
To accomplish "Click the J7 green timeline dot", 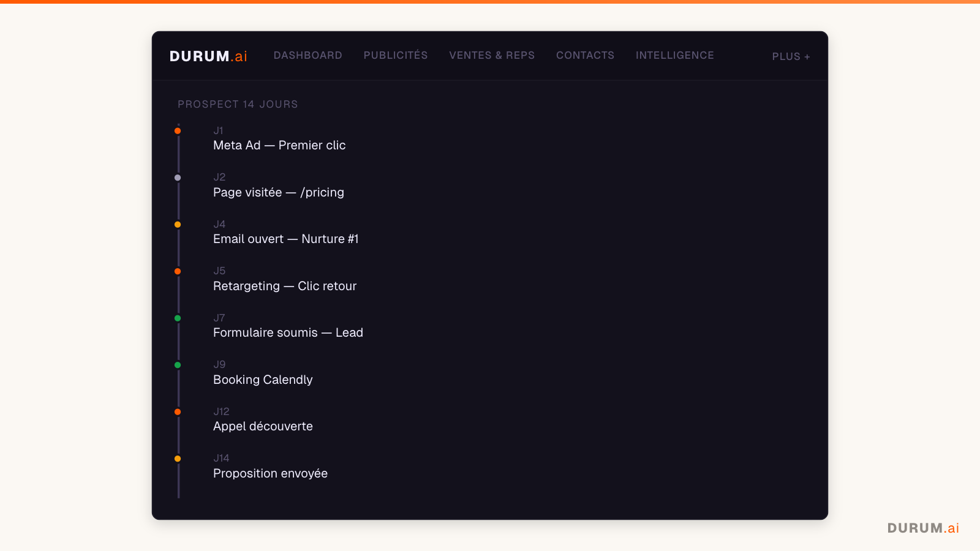I will (x=178, y=318).
